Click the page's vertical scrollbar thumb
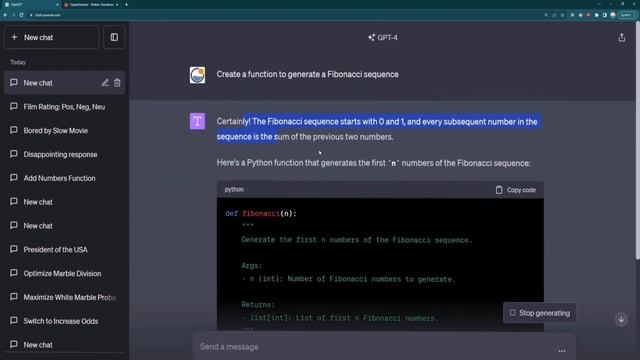Viewport: 640px width, 360px height. (638, 140)
